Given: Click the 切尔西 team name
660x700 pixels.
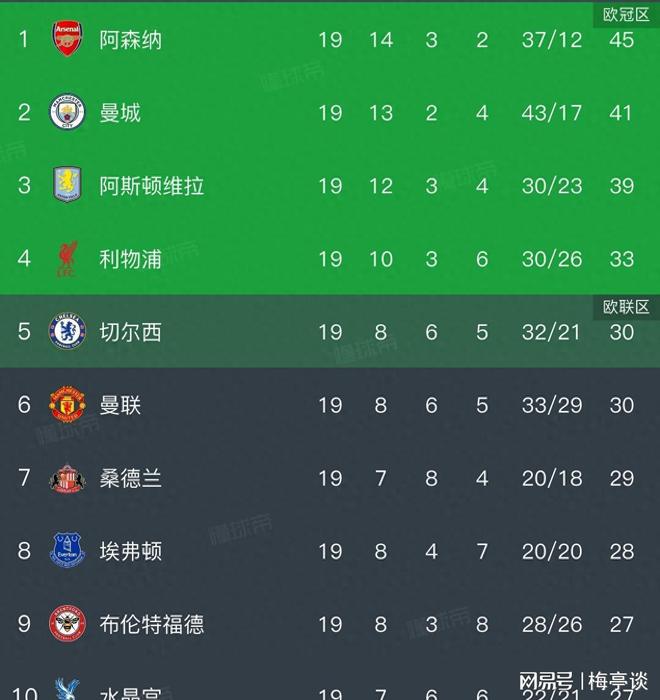Looking at the screenshot, I should click(131, 332).
